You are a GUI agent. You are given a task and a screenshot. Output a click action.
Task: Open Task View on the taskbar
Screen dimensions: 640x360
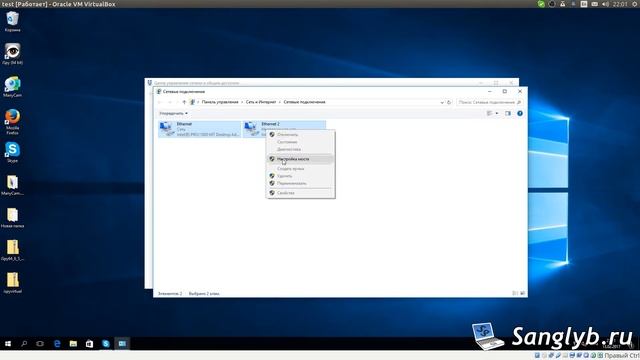pyautogui.click(x=40, y=344)
